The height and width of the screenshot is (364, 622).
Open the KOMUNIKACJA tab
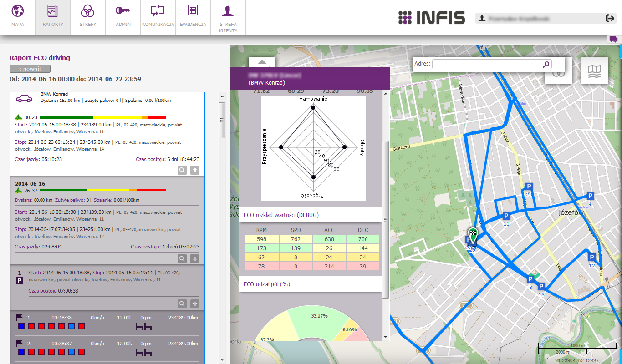(158, 18)
